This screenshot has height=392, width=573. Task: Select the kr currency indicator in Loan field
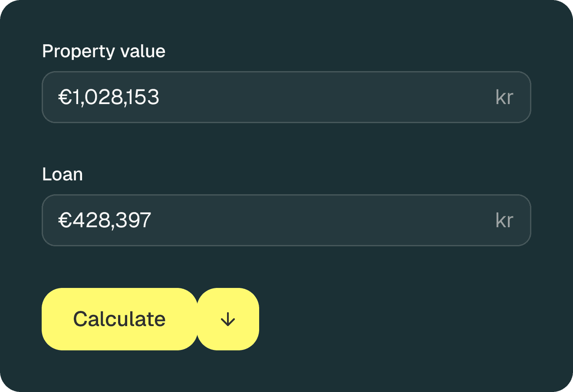click(505, 220)
